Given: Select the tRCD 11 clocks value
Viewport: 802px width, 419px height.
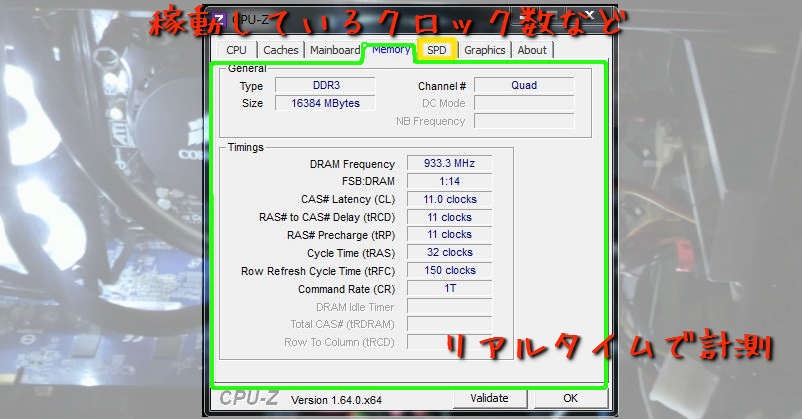Looking at the screenshot, I should click(449, 217).
